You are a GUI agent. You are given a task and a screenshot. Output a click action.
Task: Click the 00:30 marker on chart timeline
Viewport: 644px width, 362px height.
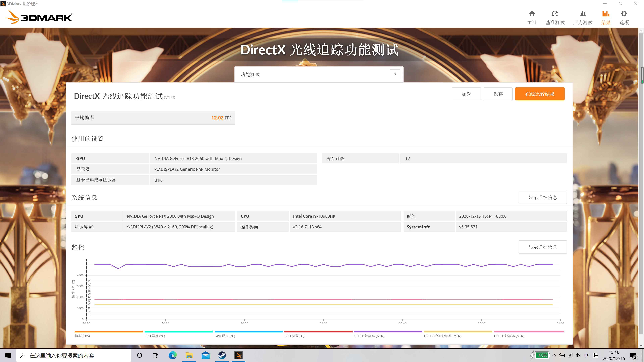[323, 323]
